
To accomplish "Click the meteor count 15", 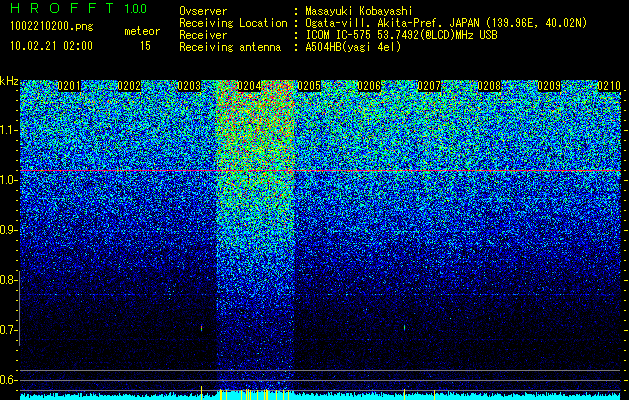I will point(145,46).
